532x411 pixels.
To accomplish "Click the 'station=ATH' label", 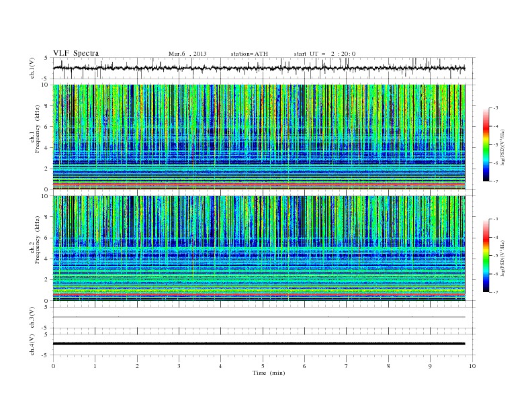I will tap(249, 54).
